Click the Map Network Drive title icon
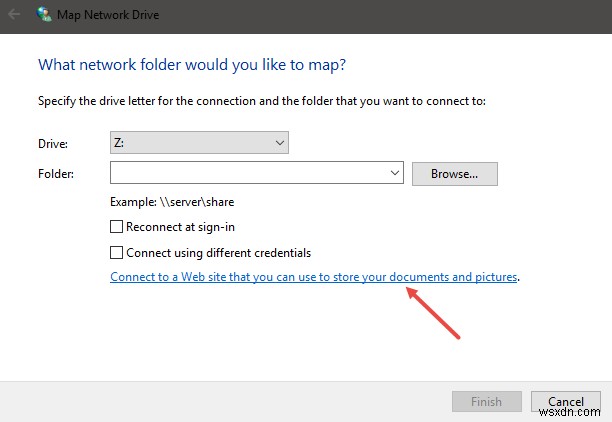Image resolution: width=612 pixels, height=422 pixels. point(45,15)
